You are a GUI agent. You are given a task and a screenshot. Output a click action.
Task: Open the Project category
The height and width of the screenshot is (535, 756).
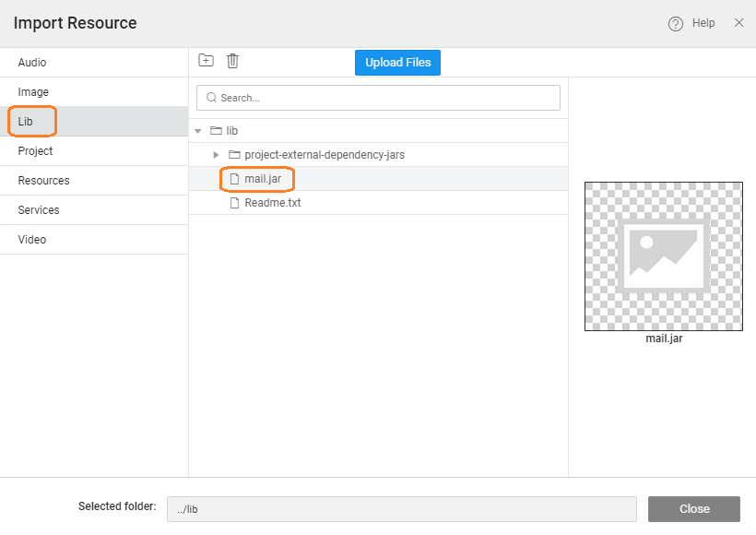coord(35,151)
